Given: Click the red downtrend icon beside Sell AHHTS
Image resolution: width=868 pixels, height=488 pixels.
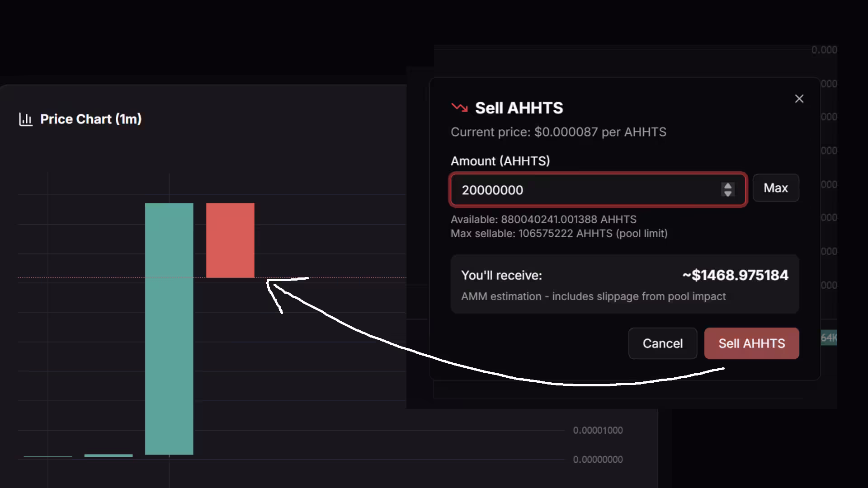Looking at the screenshot, I should (459, 108).
